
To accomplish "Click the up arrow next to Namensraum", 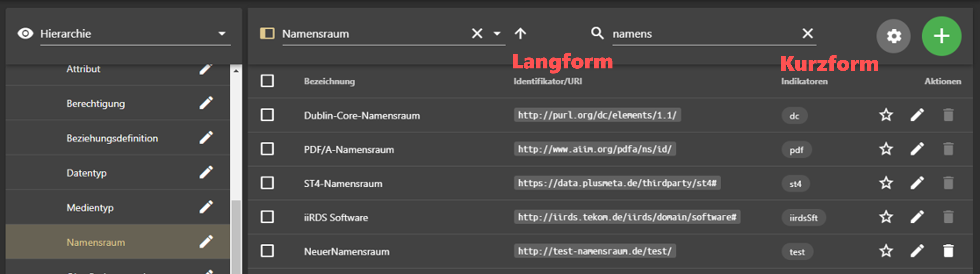I will pos(520,33).
